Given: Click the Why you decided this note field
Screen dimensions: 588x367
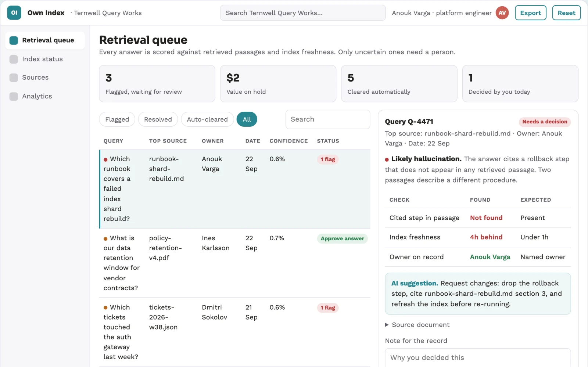Looking at the screenshot, I should pyautogui.click(x=478, y=357).
